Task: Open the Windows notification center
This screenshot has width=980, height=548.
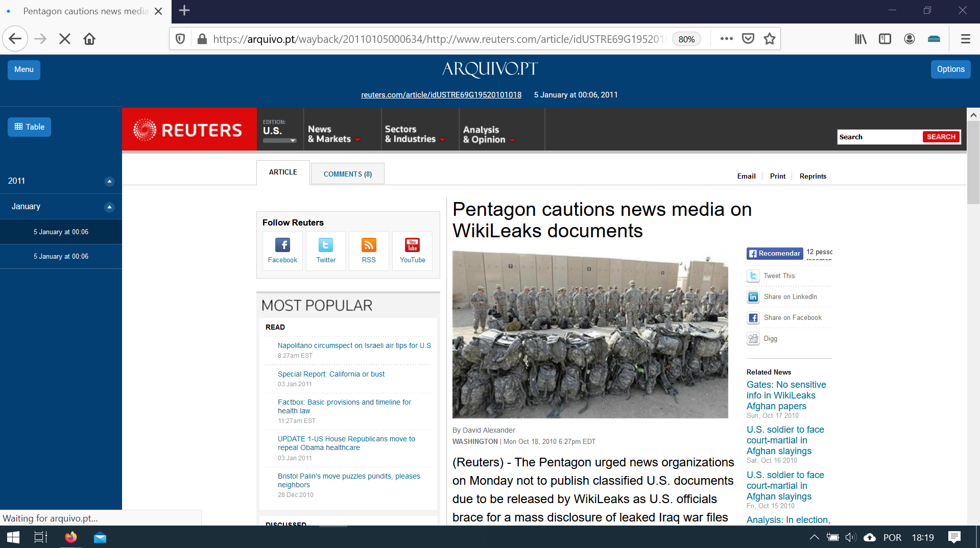Action: (954, 537)
